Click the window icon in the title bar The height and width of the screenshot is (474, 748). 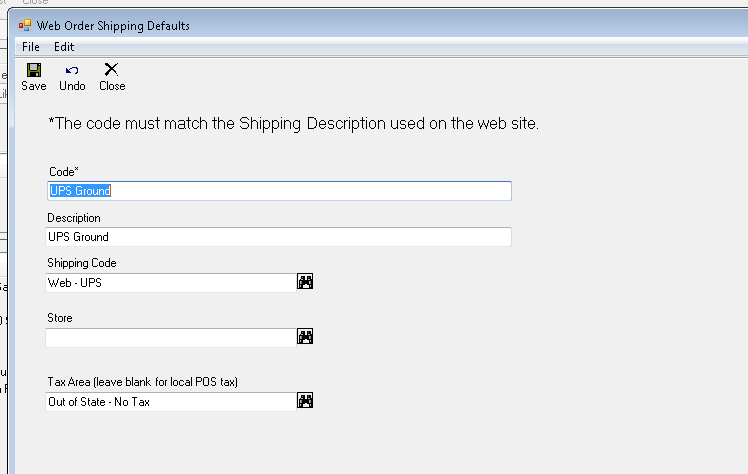click(25, 25)
